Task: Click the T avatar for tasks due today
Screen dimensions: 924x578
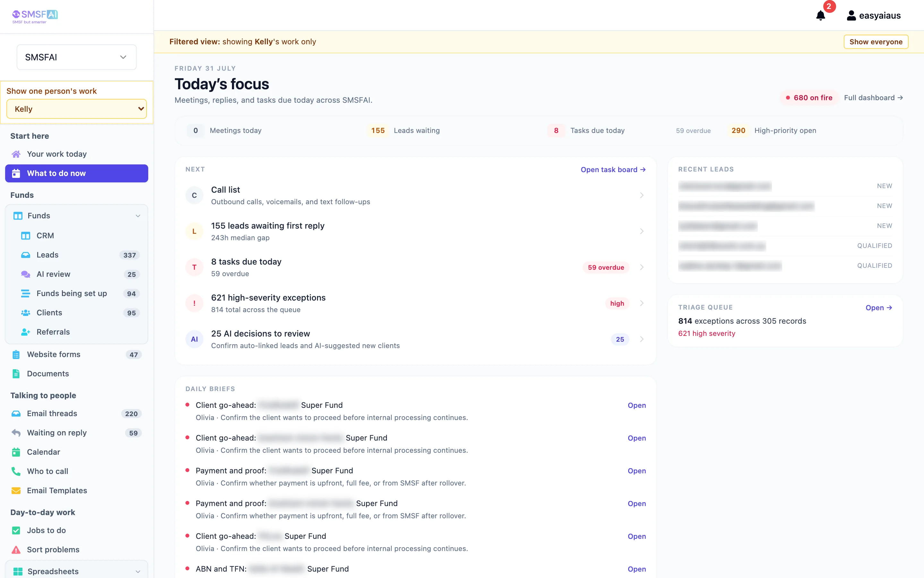Action: tap(194, 267)
